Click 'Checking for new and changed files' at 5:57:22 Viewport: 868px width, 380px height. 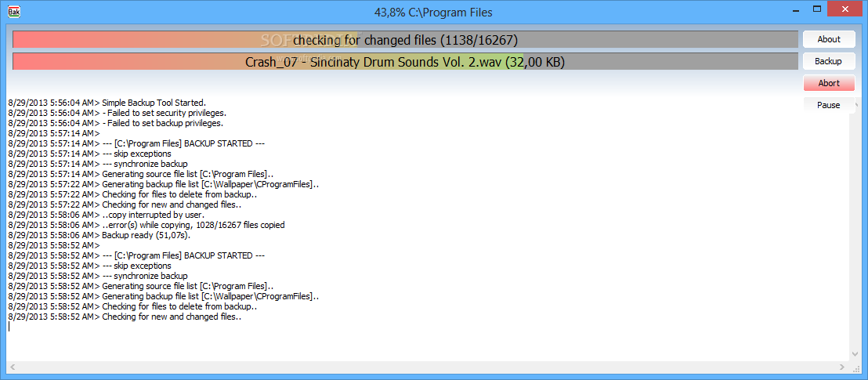tap(125, 204)
